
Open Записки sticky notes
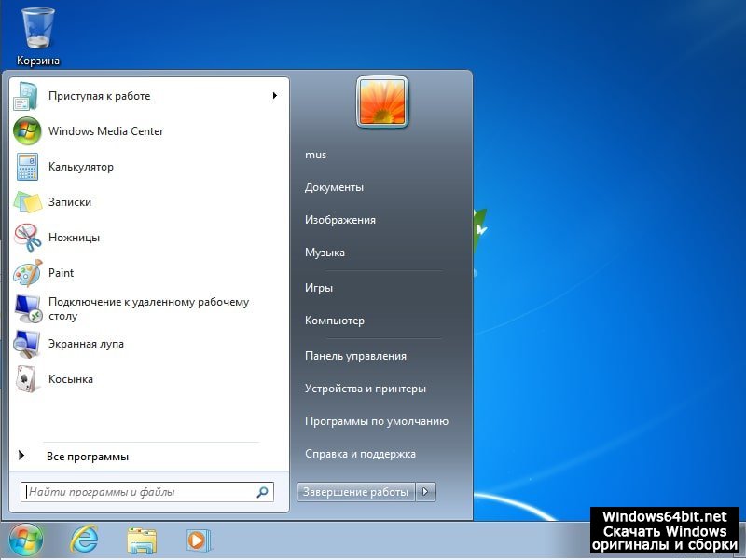70,202
